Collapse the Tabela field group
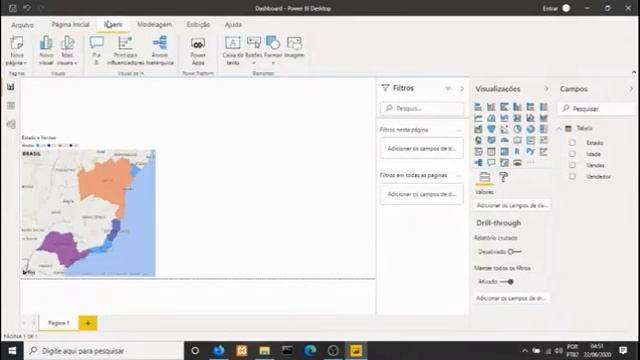 point(559,129)
